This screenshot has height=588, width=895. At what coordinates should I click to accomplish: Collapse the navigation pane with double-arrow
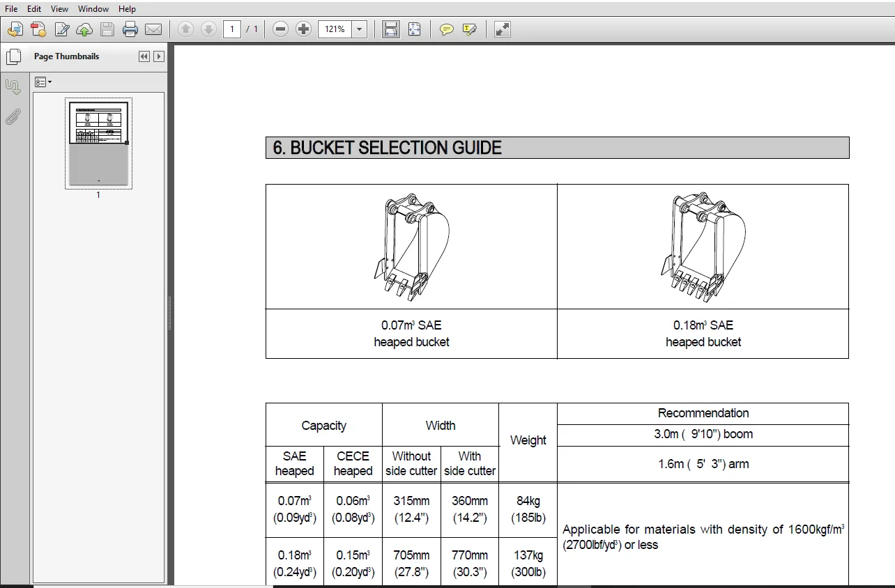144,56
